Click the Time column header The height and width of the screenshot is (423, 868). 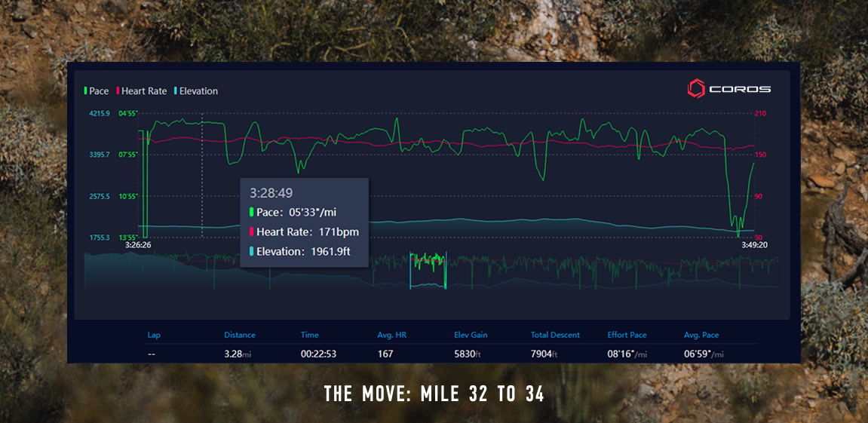309,335
